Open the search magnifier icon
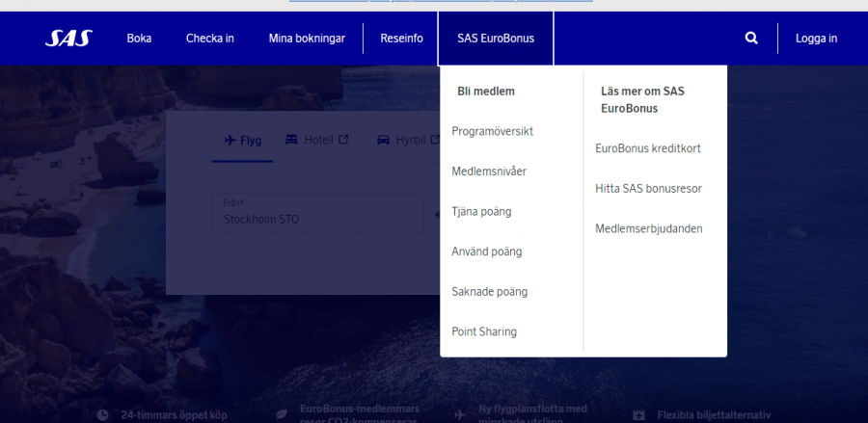 coord(751,39)
